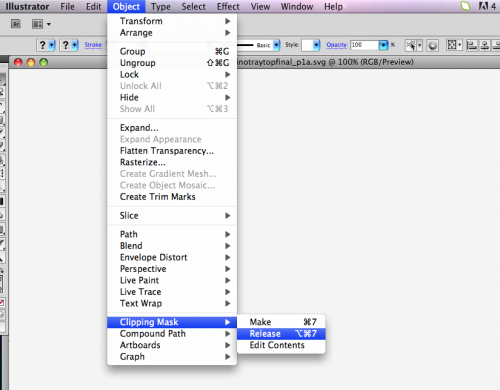
Task: Click the Opacity link in control bar
Action: pos(337,45)
